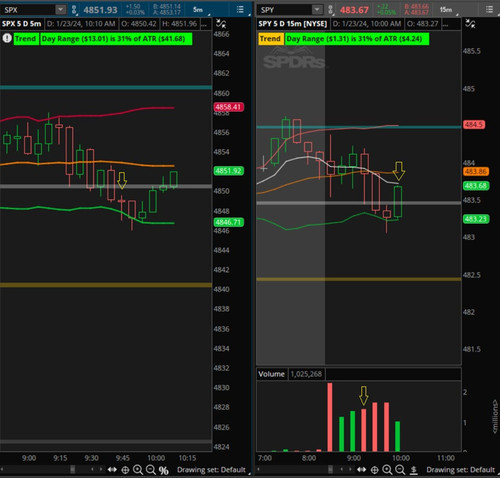
Task: Select the pan tool in SPY chart toolbar
Action: pos(362,470)
